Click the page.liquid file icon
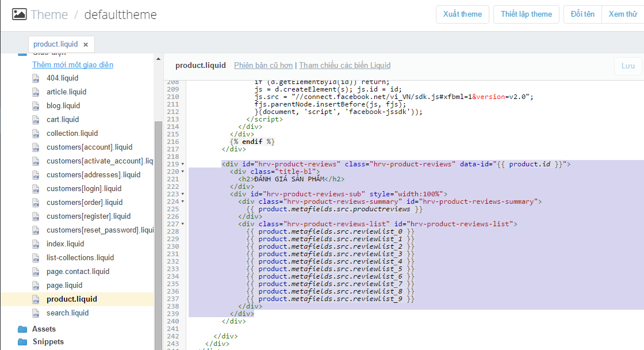This screenshot has width=644, height=350. [36, 286]
